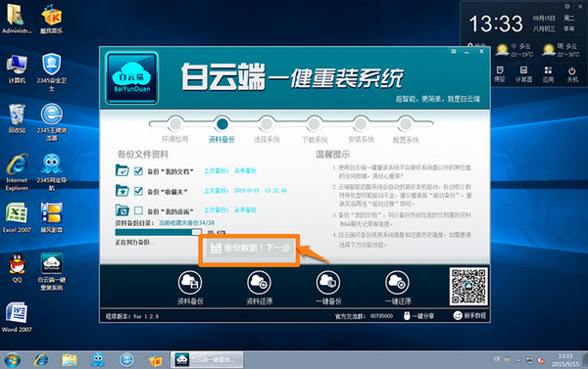Expand hidden icons arrow in system tray
Screen dimensions: 588x369
[518, 360]
